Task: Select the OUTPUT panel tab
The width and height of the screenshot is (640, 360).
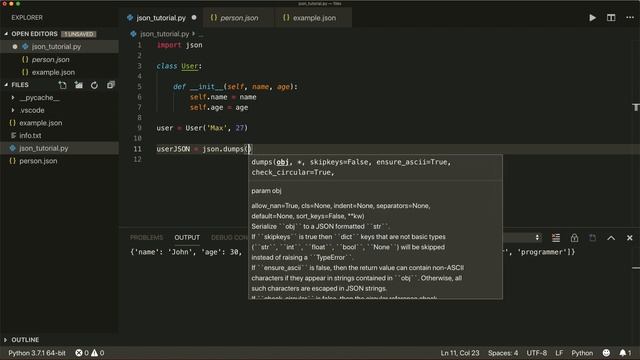Action: (187, 238)
